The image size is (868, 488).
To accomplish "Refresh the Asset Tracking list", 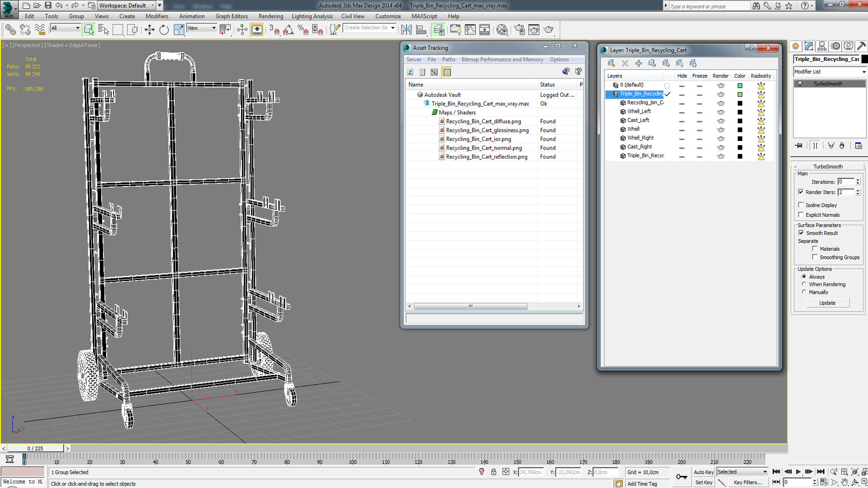I will [410, 72].
